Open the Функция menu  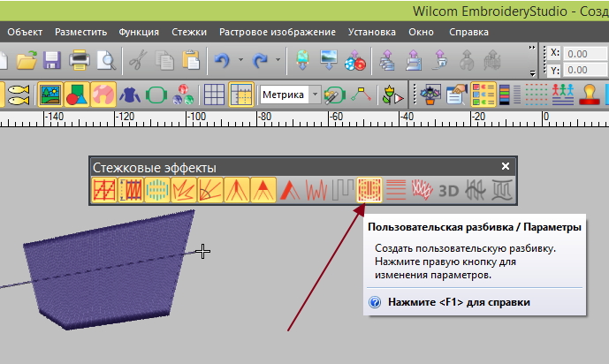(139, 32)
